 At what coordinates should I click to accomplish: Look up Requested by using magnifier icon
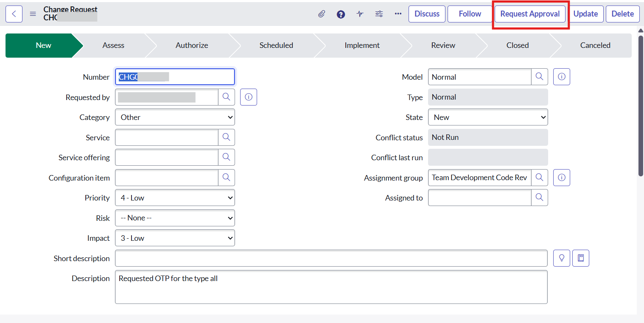point(227,97)
